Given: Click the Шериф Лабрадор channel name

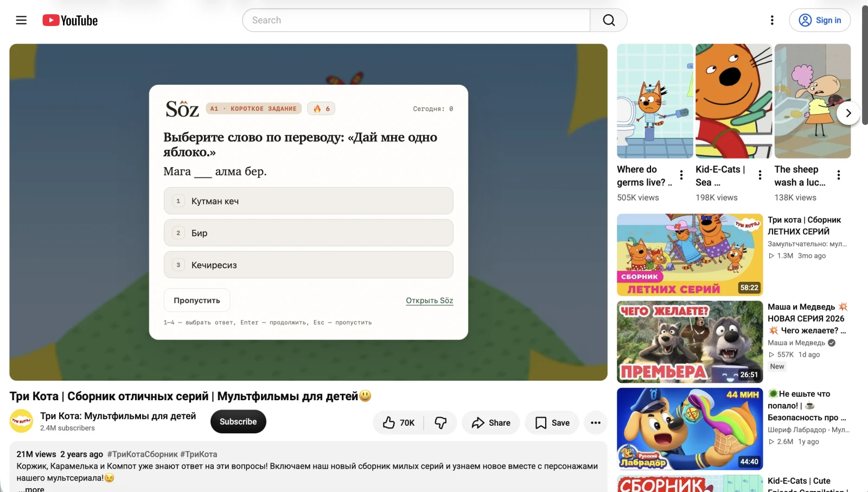Looking at the screenshot, I should [x=808, y=430].
